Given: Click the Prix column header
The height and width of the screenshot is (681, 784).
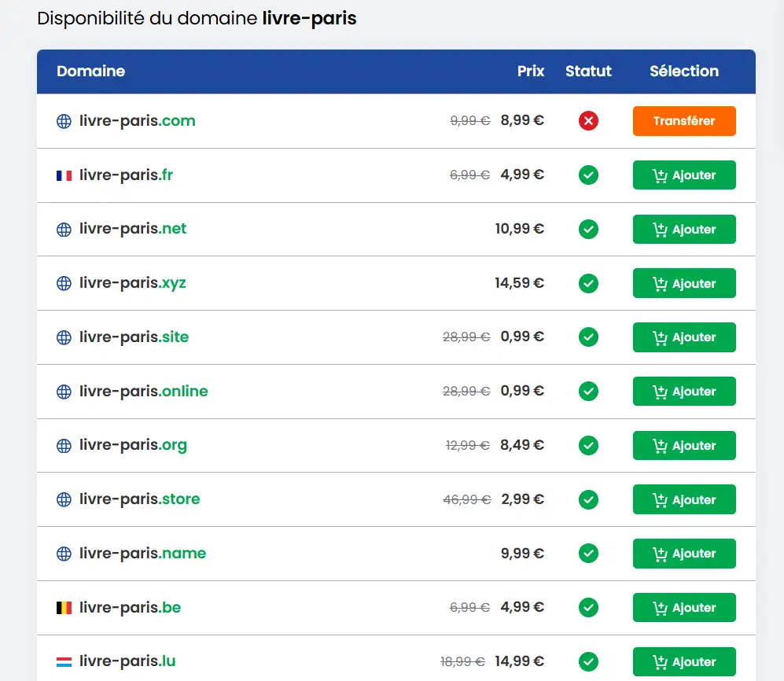Looking at the screenshot, I should tap(531, 71).
